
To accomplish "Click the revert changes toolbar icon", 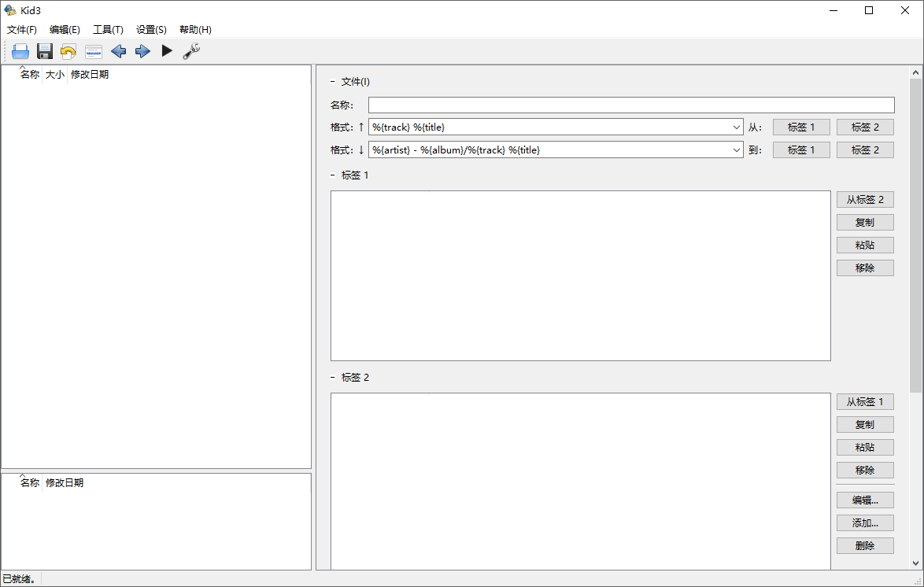I will tap(68, 51).
